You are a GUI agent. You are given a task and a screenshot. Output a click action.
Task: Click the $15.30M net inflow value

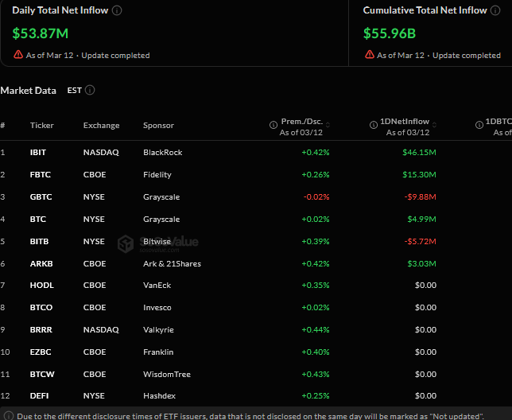tap(419, 175)
